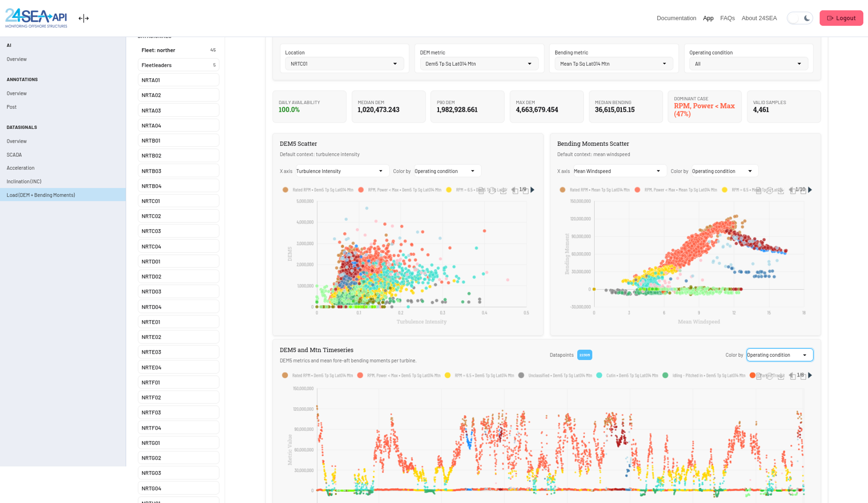Toggle Rated RPM series in Timeseries legend
Screen dimensions: 868x503
pos(317,375)
